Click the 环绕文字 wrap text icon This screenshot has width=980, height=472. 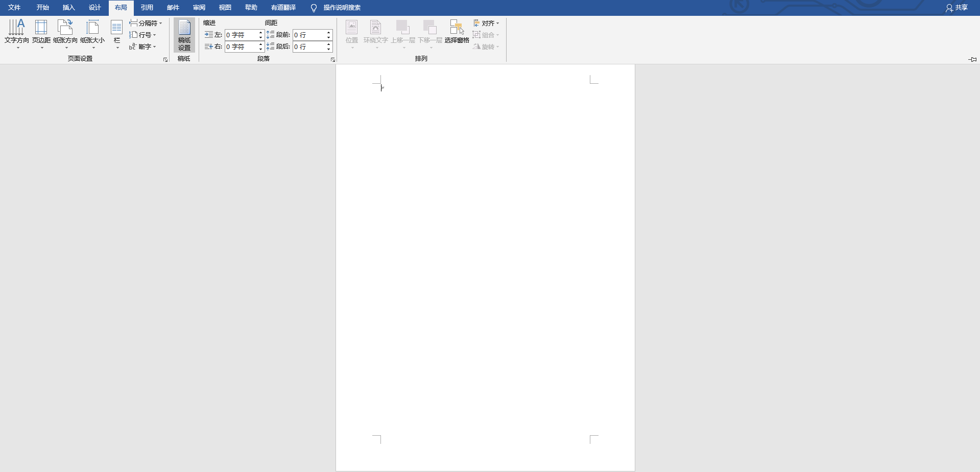(376, 34)
